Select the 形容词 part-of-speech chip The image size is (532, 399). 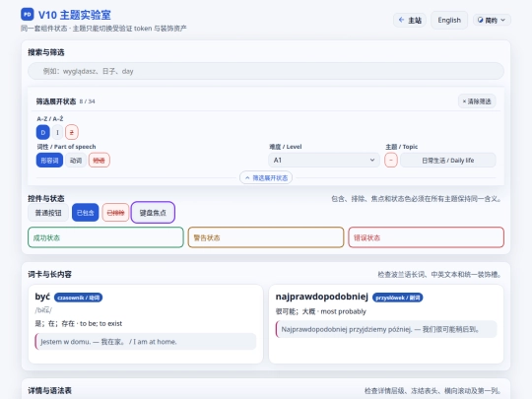49,161
